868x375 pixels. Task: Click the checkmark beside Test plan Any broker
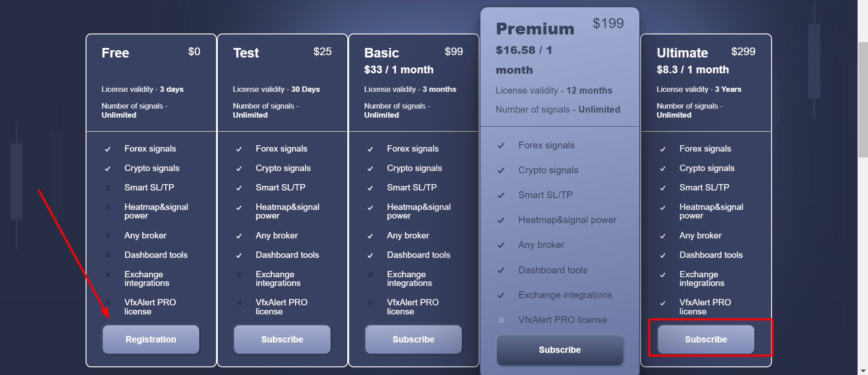coord(239,236)
